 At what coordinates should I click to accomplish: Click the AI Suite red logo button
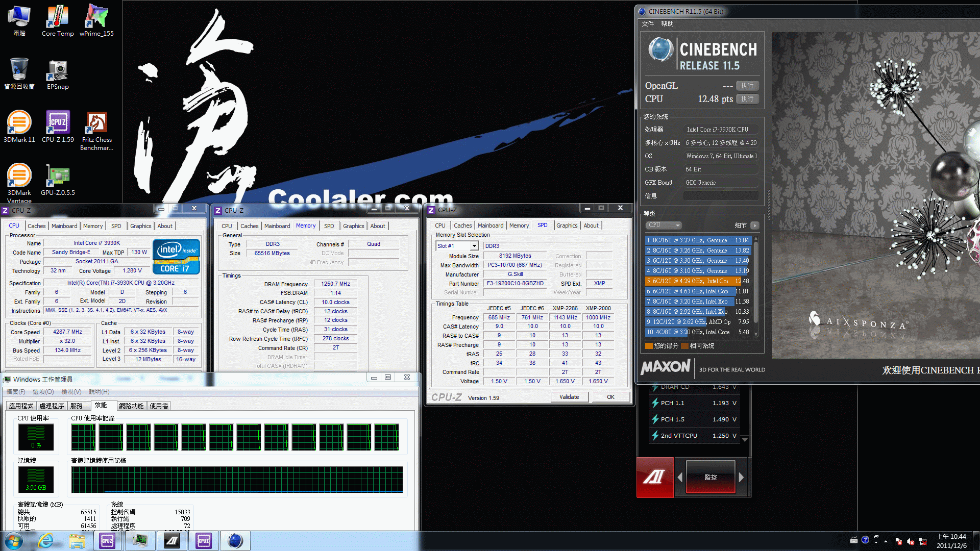click(x=655, y=477)
